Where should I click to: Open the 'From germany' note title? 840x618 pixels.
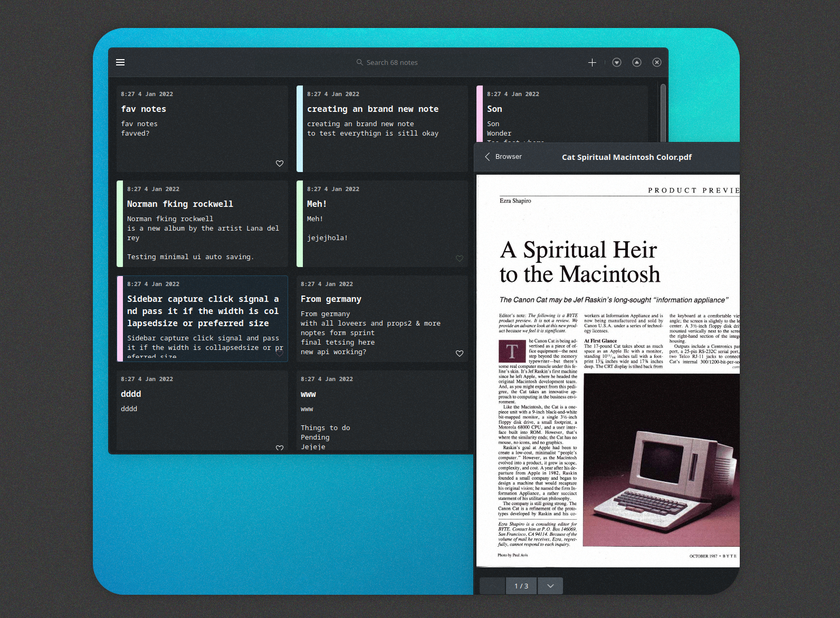(x=331, y=299)
